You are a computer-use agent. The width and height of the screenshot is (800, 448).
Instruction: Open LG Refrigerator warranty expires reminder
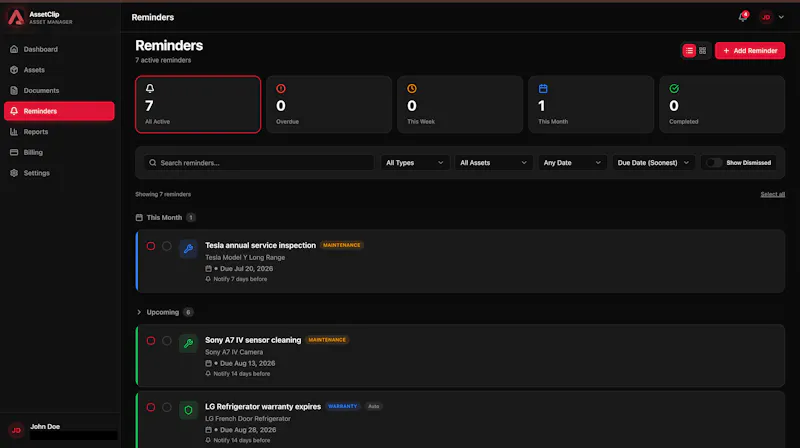pyautogui.click(x=263, y=407)
